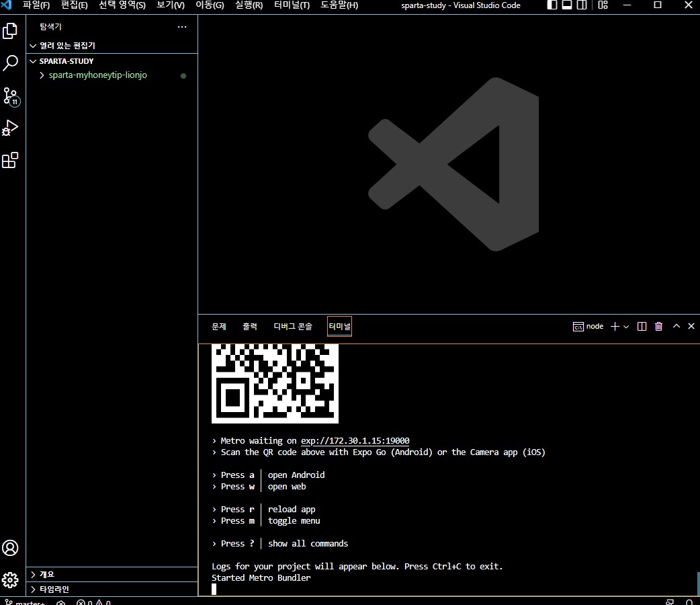This screenshot has height=605, width=700.
Task: Kill the terminal with trash icon
Action: 658,327
